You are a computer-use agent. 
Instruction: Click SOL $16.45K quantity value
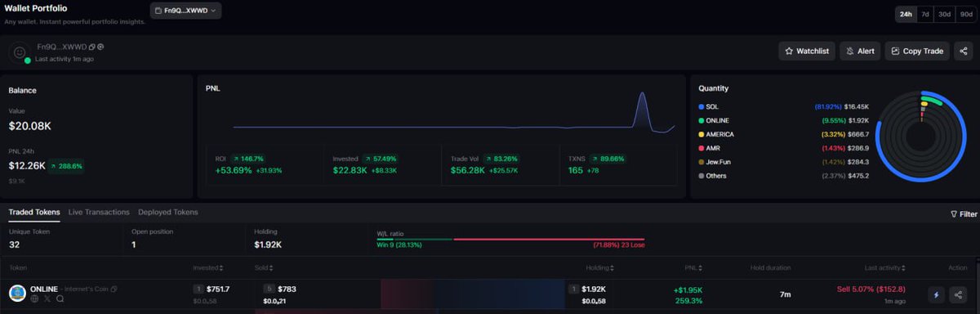(x=857, y=107)
